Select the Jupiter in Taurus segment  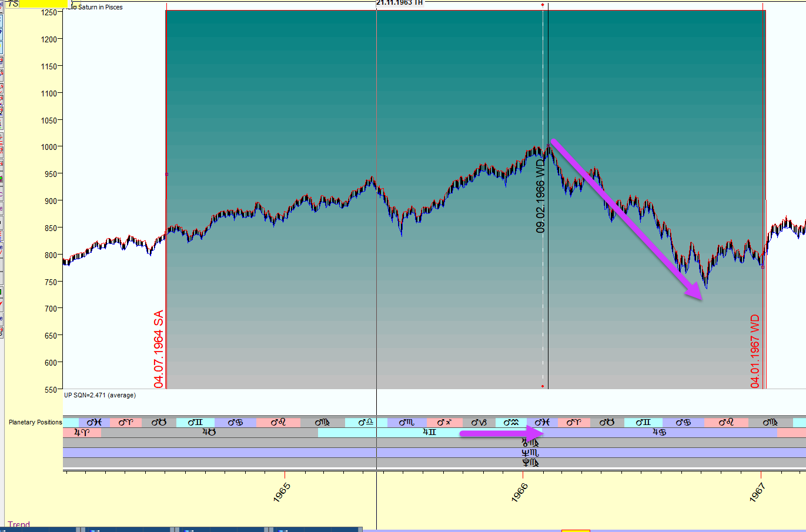coord(209,433)
